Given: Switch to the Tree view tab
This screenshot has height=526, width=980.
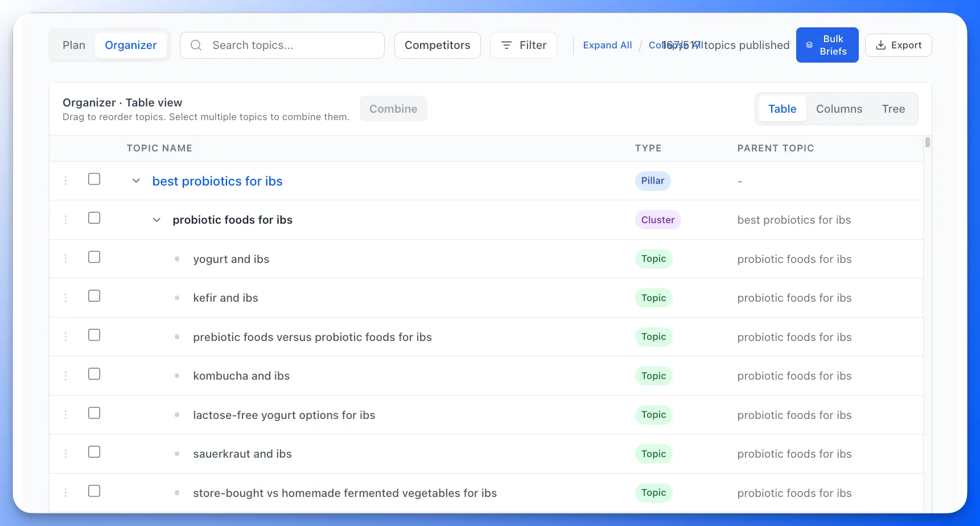Looking at the screenshot, I should click(893, 108).
